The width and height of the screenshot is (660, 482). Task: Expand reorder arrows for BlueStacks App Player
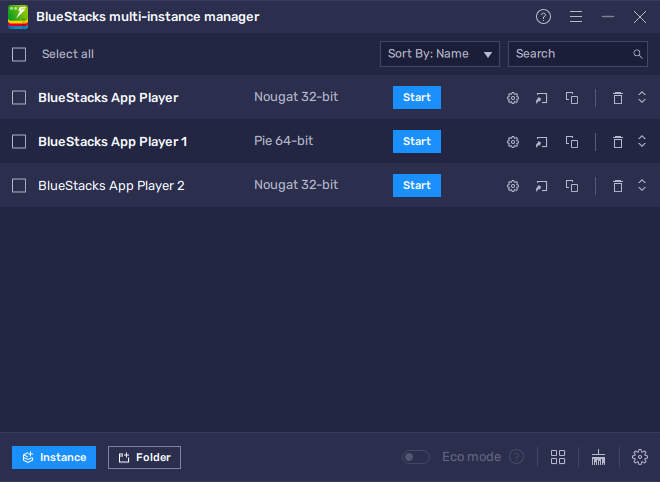point(642,98)
